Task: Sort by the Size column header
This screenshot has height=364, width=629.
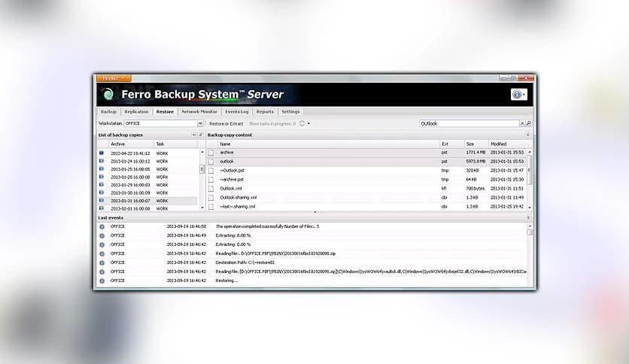Action: [x=476, y=144]
